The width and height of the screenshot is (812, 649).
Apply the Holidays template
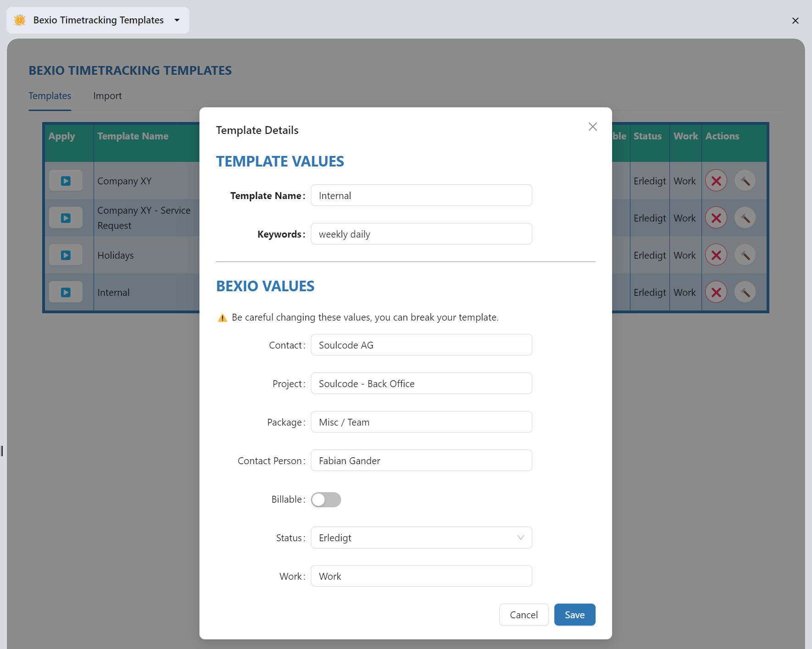[x=66, y=255]
